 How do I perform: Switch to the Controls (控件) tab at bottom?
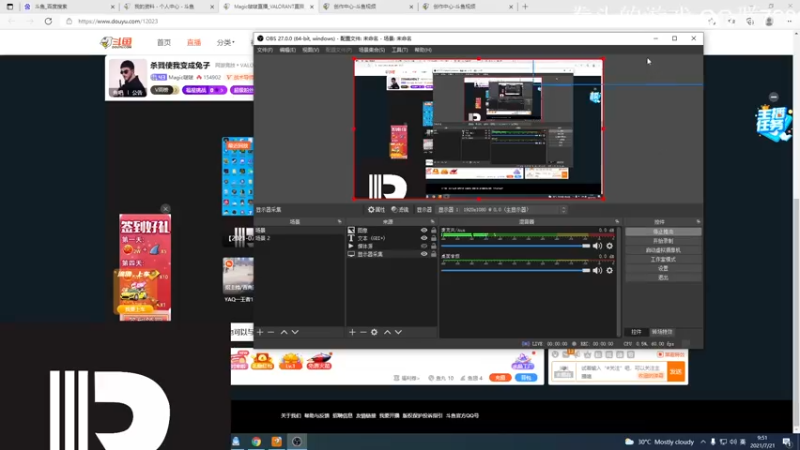point(636,332)
